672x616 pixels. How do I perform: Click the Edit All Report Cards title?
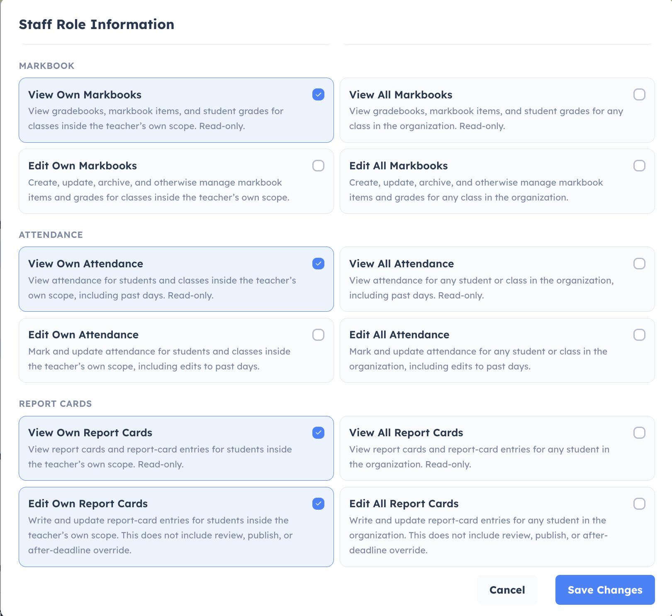pyautogui.click(x=404, y=504)
